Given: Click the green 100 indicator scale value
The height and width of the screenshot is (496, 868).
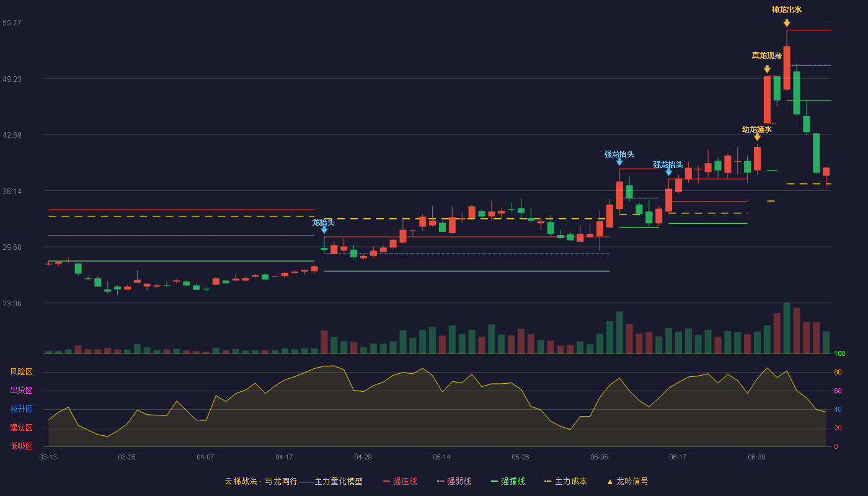Looking at the screenshot, I should click(839, 353).
